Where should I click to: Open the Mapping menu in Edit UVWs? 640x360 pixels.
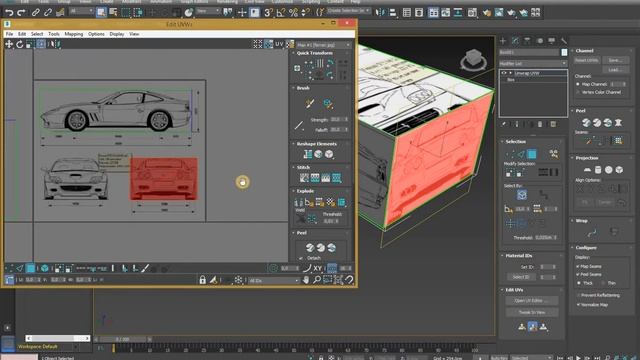(x=74, y=34)
